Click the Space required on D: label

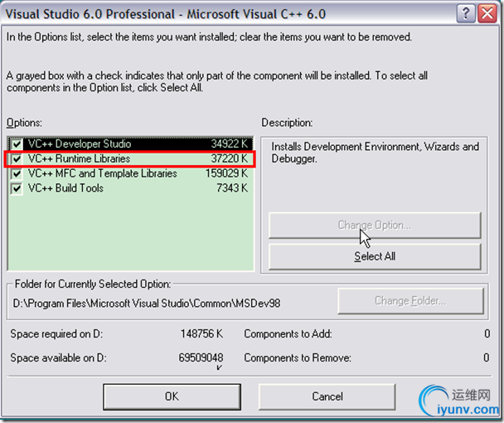56,334
